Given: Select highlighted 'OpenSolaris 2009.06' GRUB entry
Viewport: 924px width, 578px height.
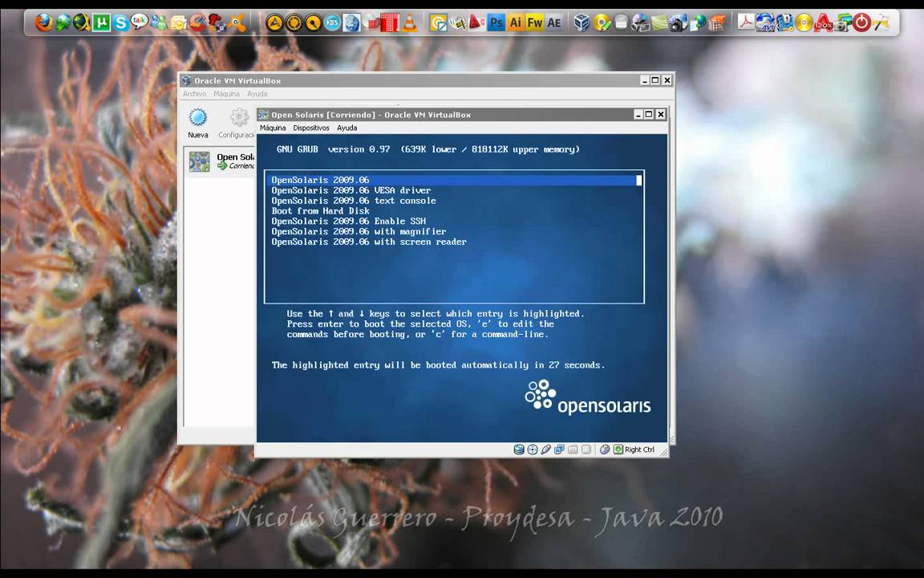Looking at the screenshot, I should click(x=454, y=180).
